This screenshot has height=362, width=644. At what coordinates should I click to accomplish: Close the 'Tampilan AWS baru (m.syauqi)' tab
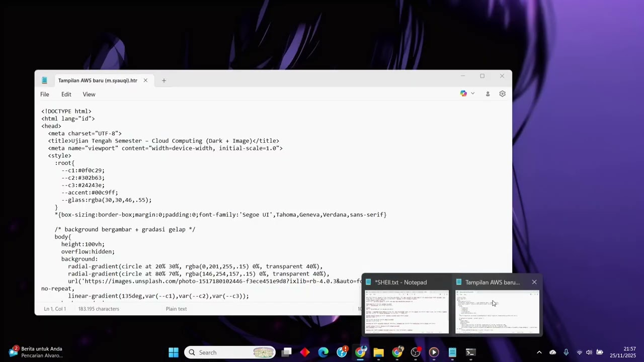[145, 80]
